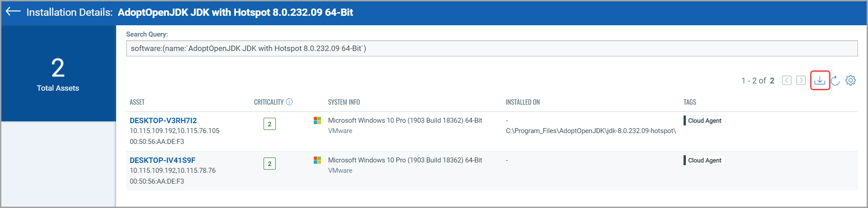868x208 pixels.
Task: Open the gear settings icon
Action: (x=850, y=80)
